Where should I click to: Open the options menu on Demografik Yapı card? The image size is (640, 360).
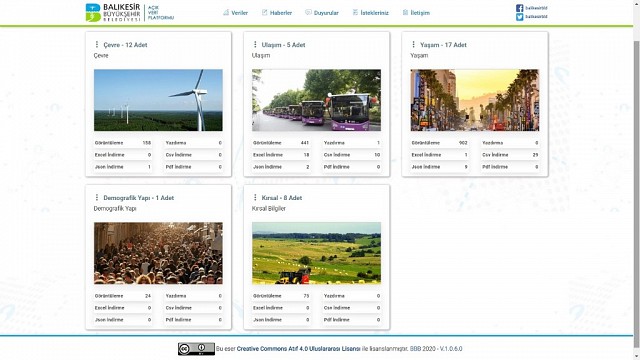point(97,198)
